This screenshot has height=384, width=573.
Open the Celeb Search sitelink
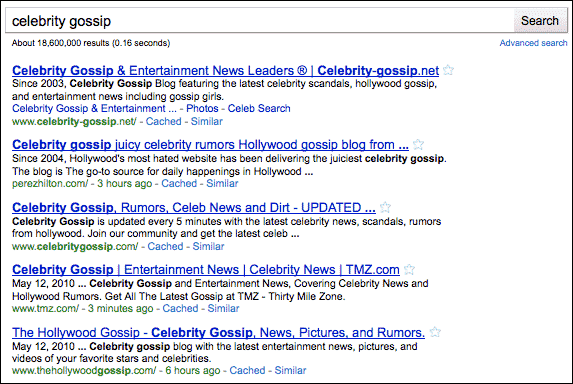(259, 109)
